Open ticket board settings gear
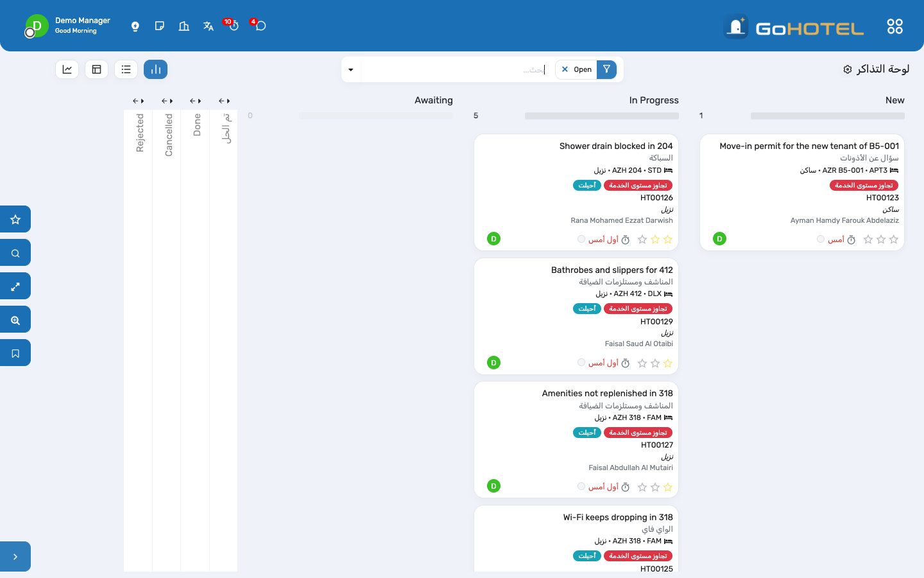924x578 pixels. click(848, 69)
